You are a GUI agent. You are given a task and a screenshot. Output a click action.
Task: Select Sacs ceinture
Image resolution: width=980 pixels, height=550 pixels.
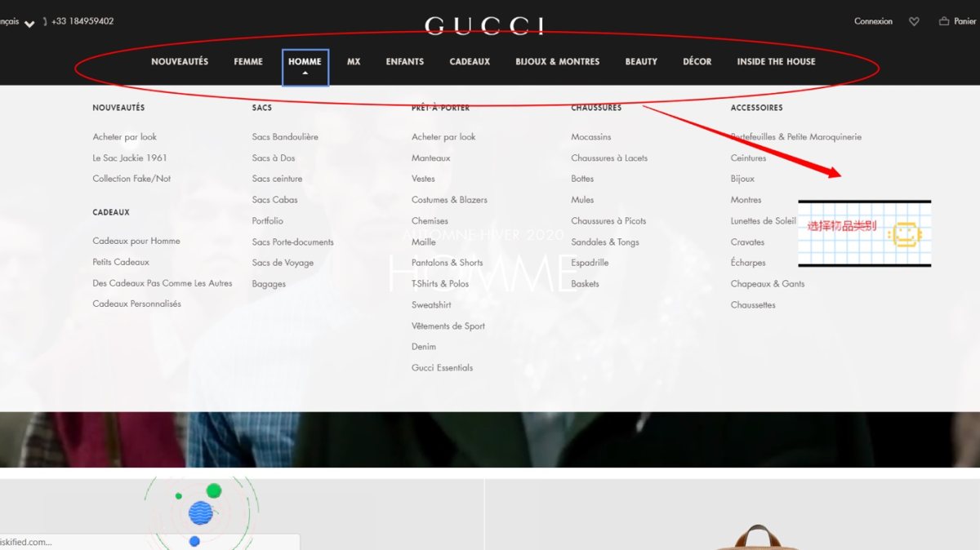click(277, 179)
